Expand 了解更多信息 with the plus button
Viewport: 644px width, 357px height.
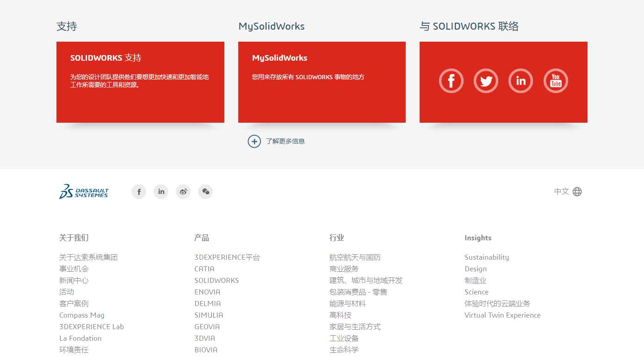pos(254,141)
